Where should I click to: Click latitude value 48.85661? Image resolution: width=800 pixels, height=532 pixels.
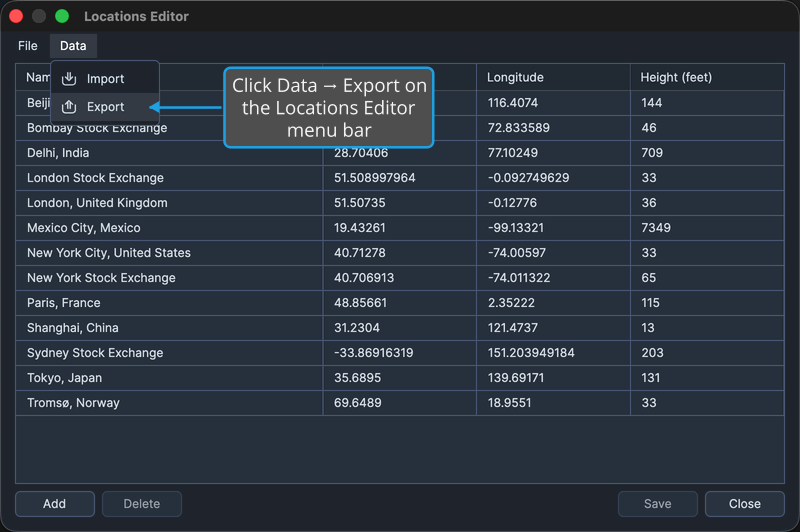click(x=360, y=303)
